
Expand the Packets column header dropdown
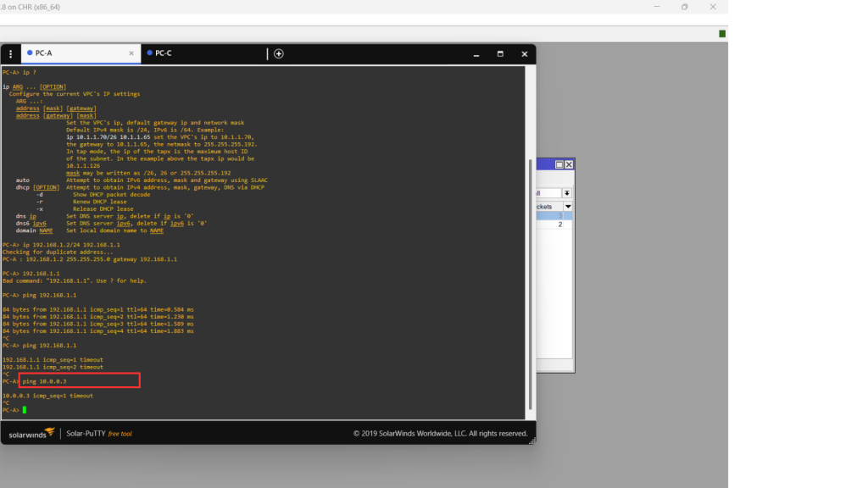coord(568,207)
